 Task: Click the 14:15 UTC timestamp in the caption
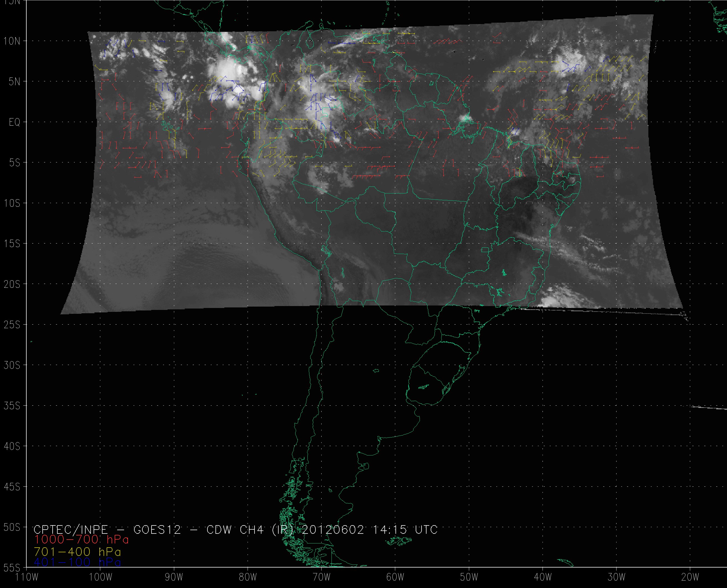tap(405, 529)
